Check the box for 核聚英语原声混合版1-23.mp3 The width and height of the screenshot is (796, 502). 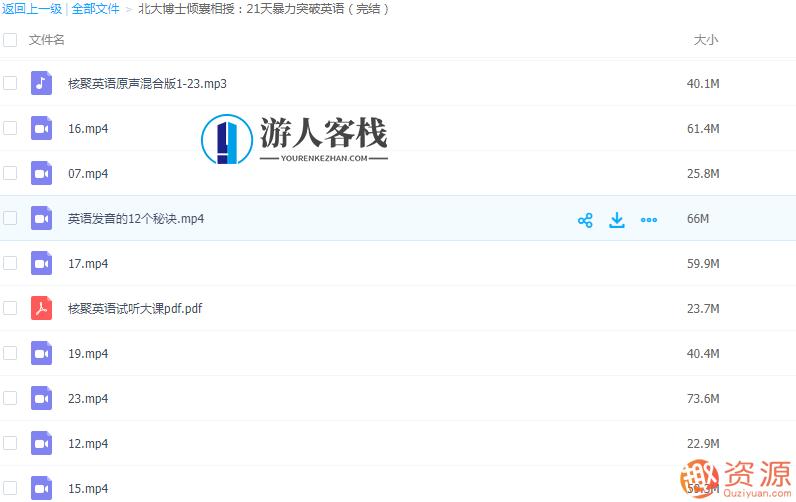[x=10, y=83]
